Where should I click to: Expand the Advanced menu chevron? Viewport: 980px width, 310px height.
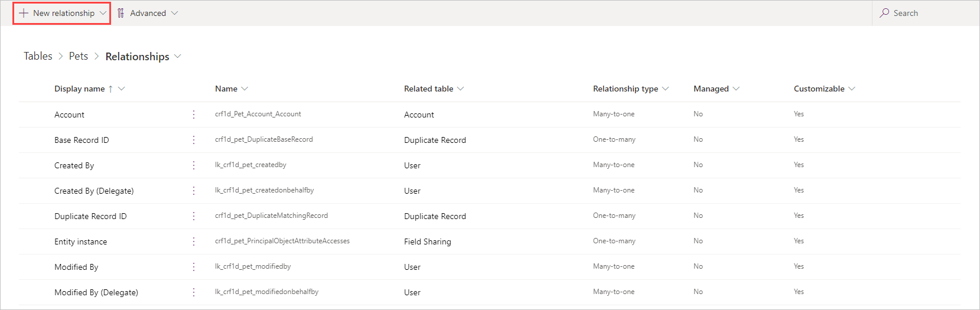point(174,13)
